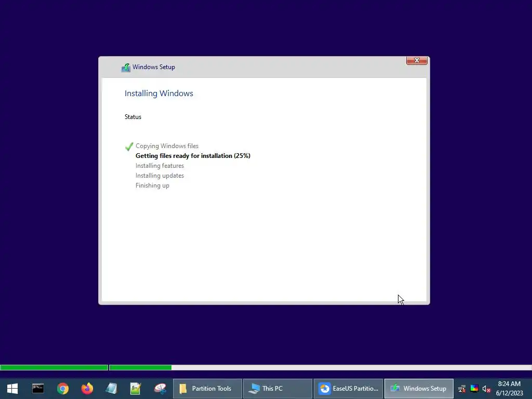Image resolution: width=532 pixels, height=399 pixels.
Task: Open Firefox from the taskbar
Action: [x=87, y=389]
